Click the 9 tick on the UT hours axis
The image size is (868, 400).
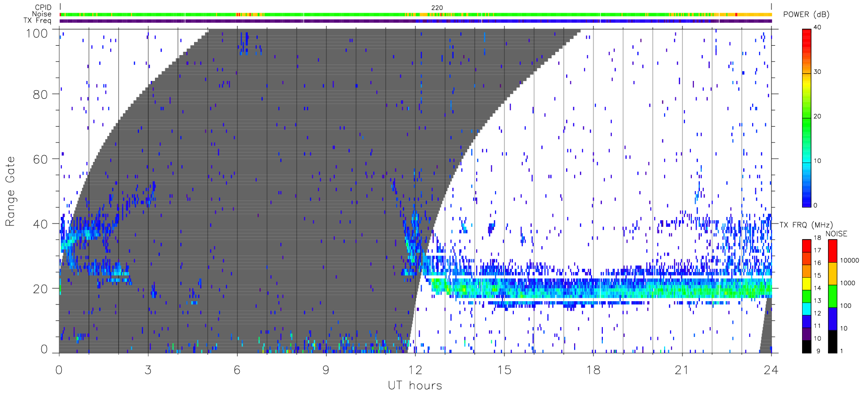pos(326,370)
